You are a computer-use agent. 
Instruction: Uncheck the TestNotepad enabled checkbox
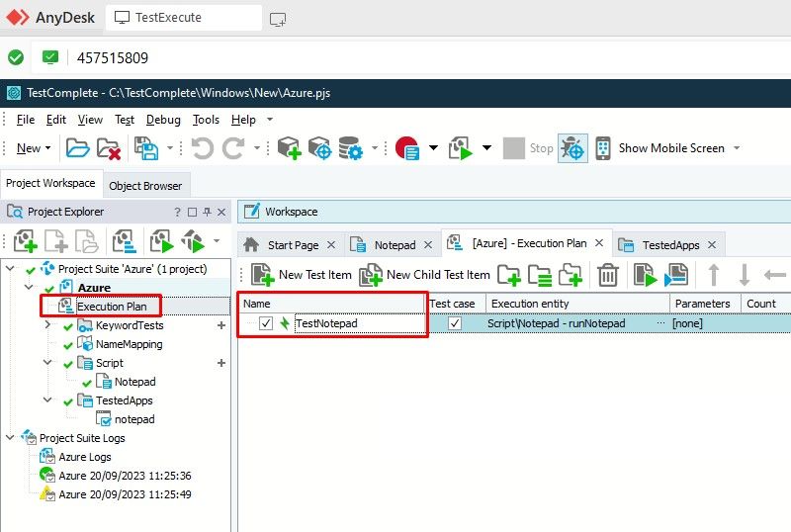point(266,323)
